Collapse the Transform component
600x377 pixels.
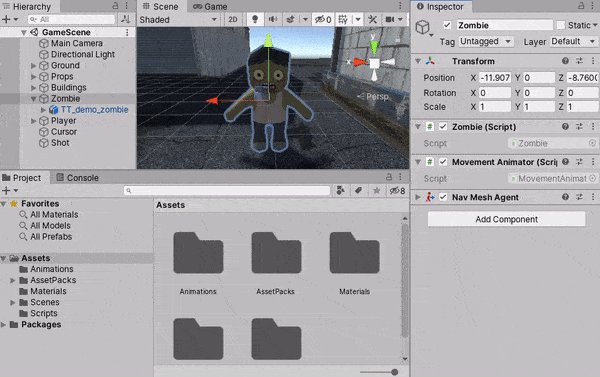418,61
